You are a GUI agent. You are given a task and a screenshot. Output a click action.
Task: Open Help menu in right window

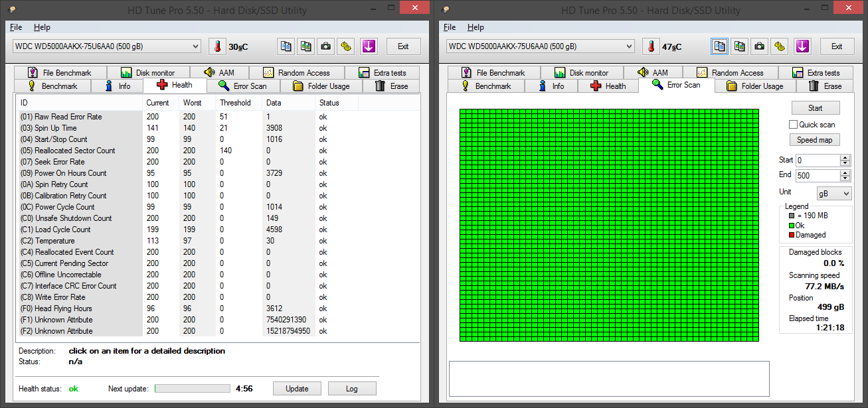476,27
